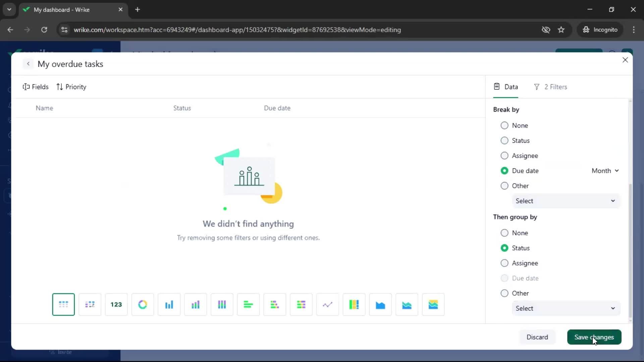The width and height of the screenshot is (644, 362).
Task: Open a new browser tab
Action: [138, 10]
